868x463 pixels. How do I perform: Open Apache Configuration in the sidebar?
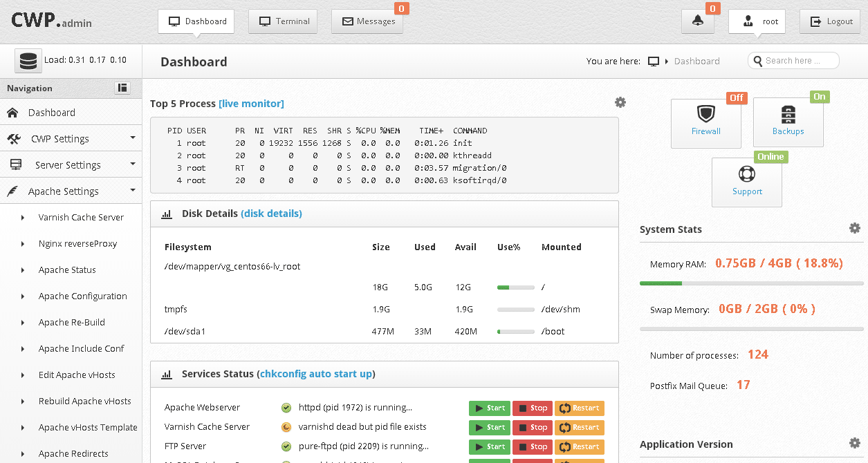82,296
